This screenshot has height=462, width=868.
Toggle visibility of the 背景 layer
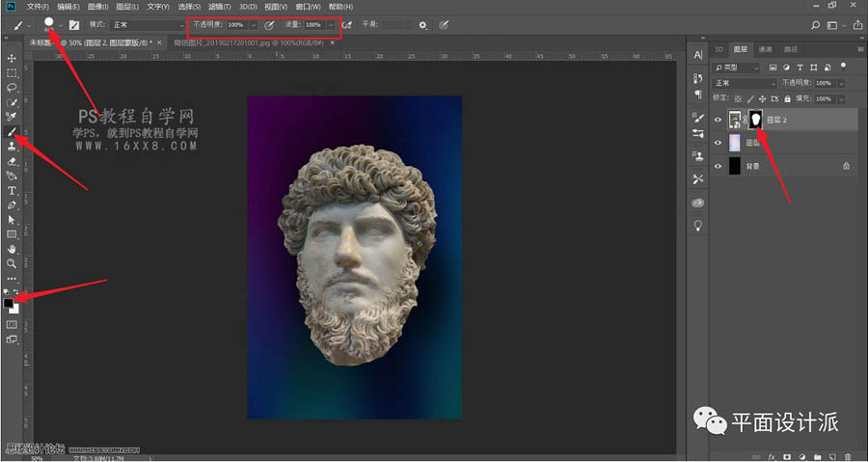pos(718,166)
